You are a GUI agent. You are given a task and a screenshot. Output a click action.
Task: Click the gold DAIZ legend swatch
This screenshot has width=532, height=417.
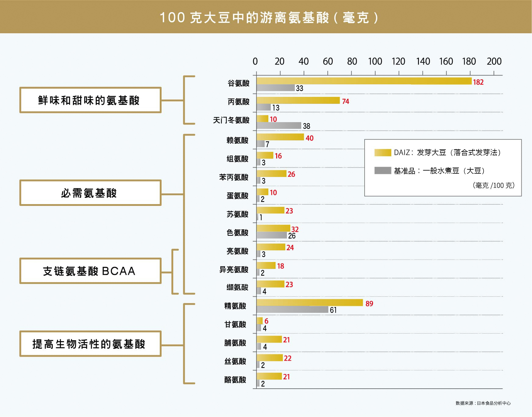(383, 152)
